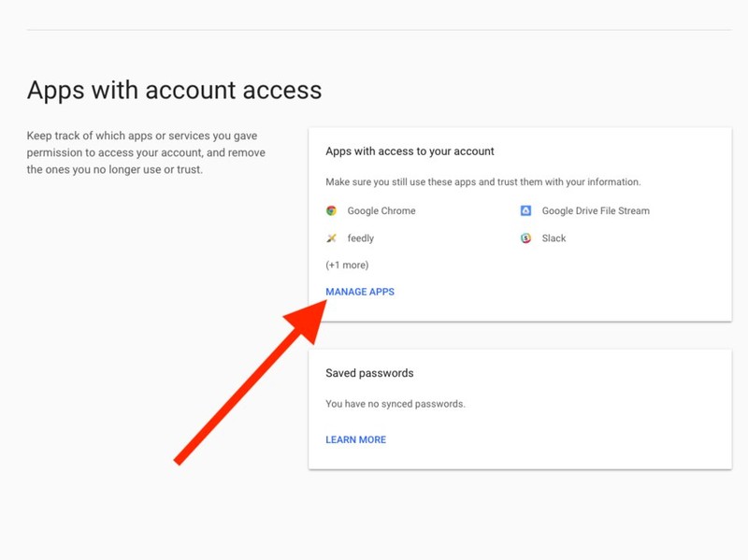748x560 pixels.
Task: Click the Apps with access to your account heading
Action: tap(410, 151)
